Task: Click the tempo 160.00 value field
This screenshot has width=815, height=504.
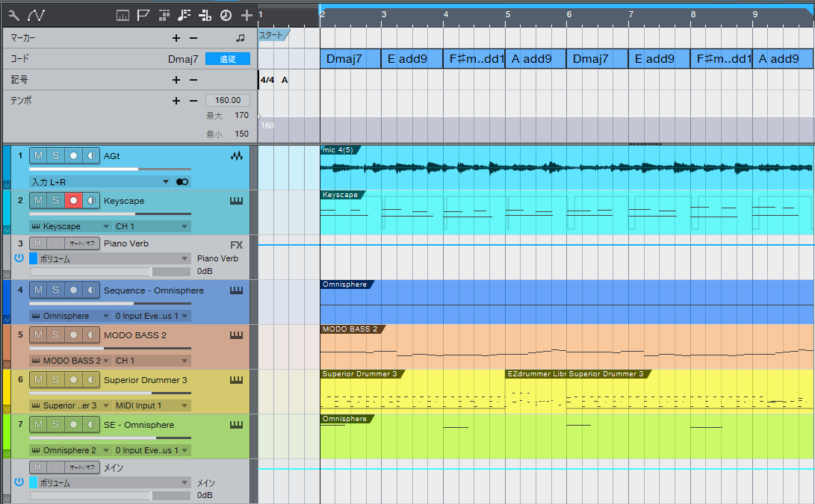Action: pyautogui.click(x=228, y=100)
